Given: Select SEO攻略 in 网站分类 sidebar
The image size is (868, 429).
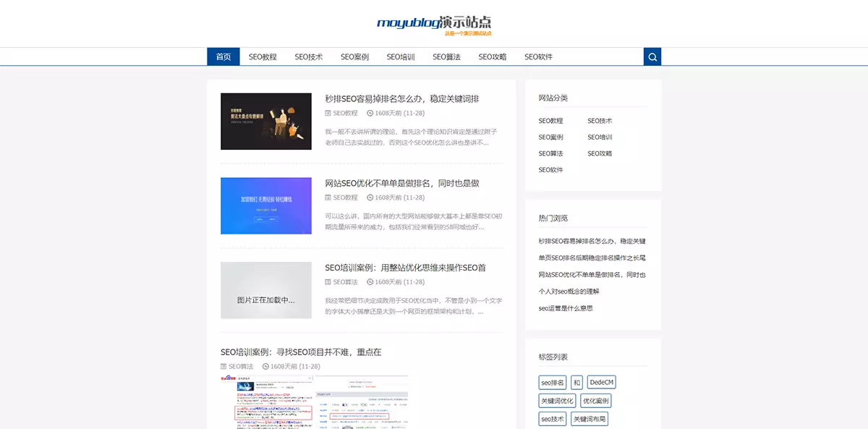Looking at the screenshot, I should pyautogui.click(x=600, y=153).
